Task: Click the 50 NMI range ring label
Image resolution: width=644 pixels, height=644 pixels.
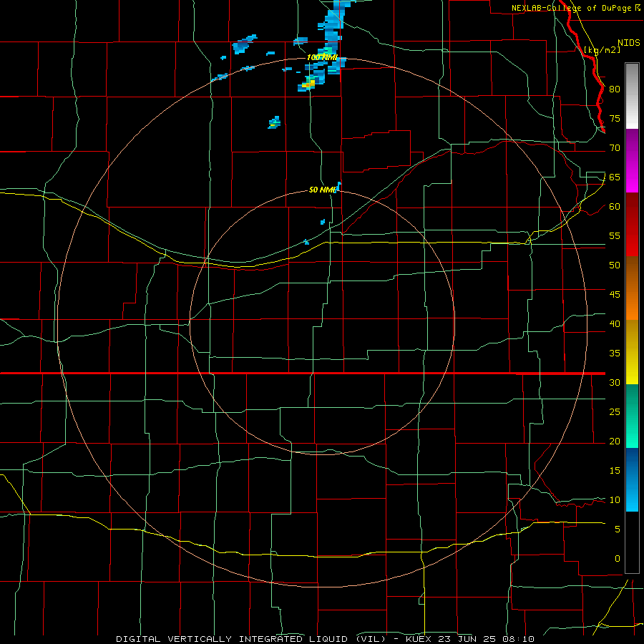Action: click(x=323, y=190)
